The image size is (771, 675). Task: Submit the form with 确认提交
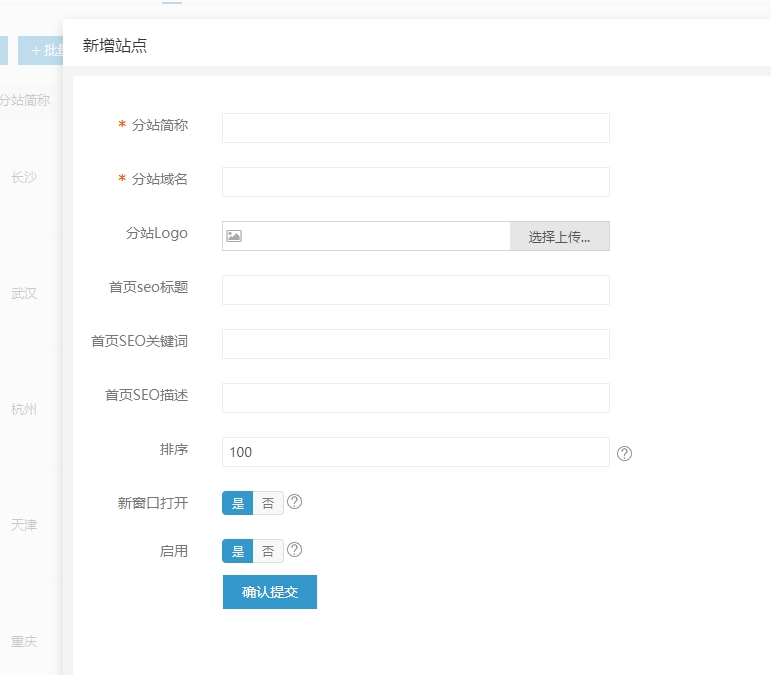pyautogui.click(x=270, y=591)
